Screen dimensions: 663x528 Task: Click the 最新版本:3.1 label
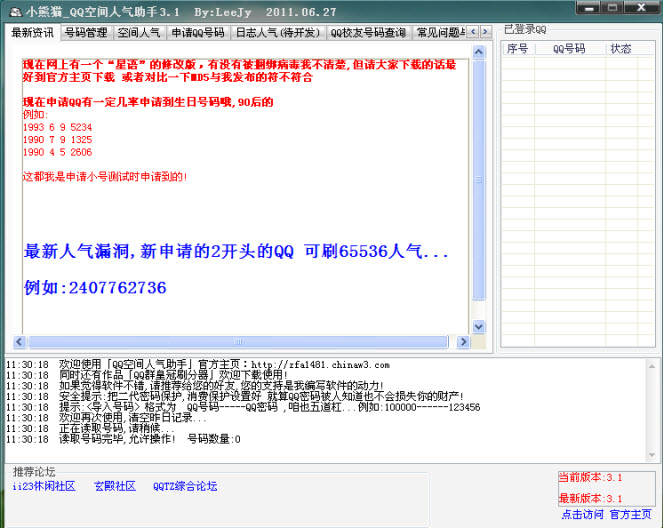coord(590,498)
